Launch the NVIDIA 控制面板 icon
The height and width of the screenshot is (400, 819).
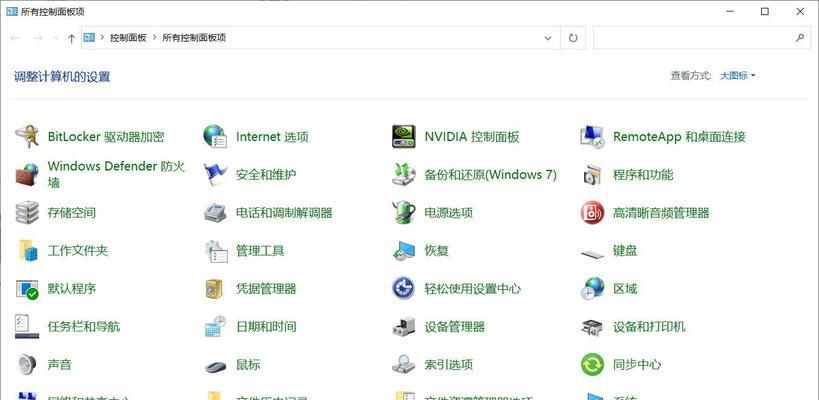404,137
